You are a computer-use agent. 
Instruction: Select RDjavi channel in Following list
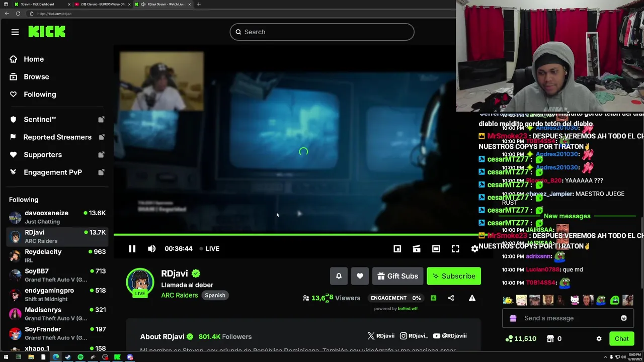point(56,236)
